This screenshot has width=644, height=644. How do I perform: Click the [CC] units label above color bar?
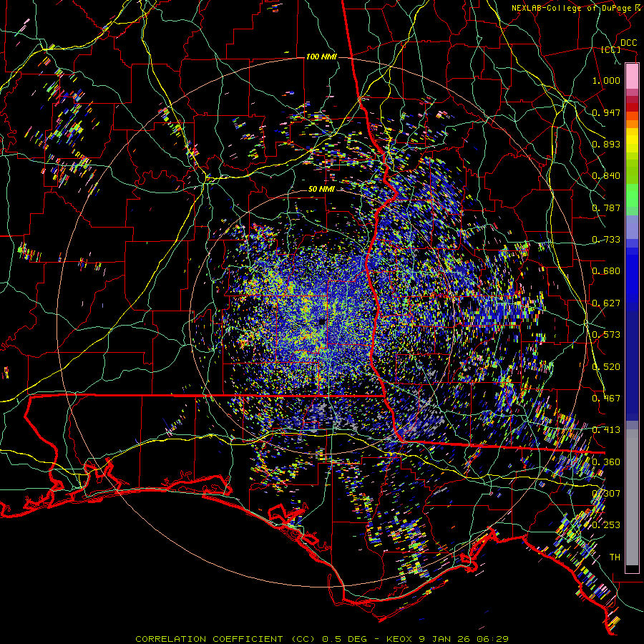(611, 50)
